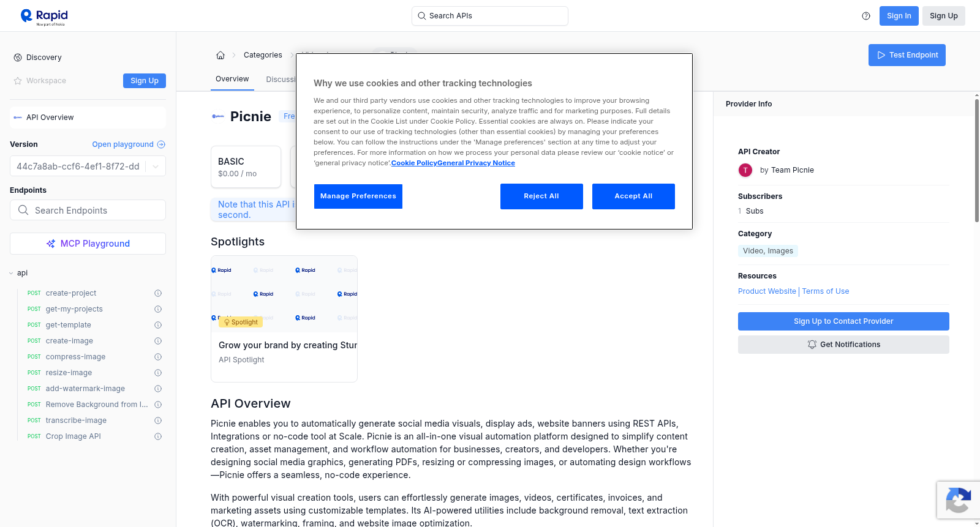Show info for Crop Image API endpoint

(158, 436)
